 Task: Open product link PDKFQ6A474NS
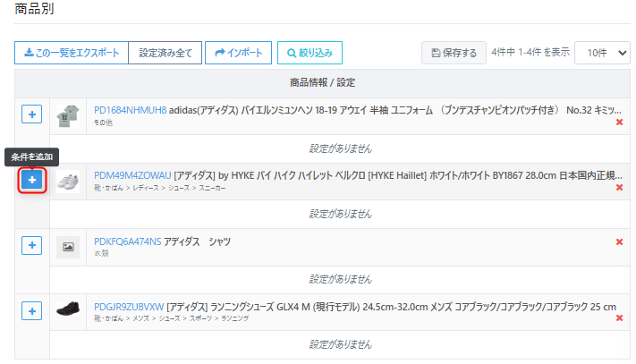[x=128, y=241]
